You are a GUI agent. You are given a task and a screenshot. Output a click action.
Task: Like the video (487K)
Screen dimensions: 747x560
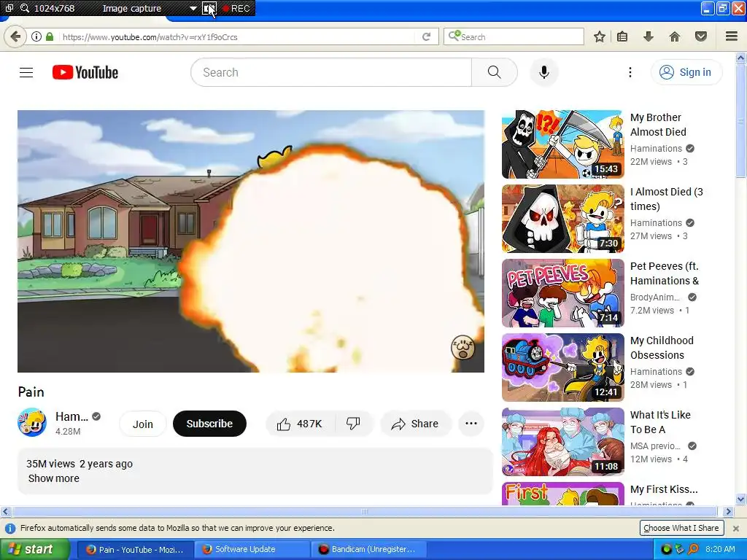300,424
